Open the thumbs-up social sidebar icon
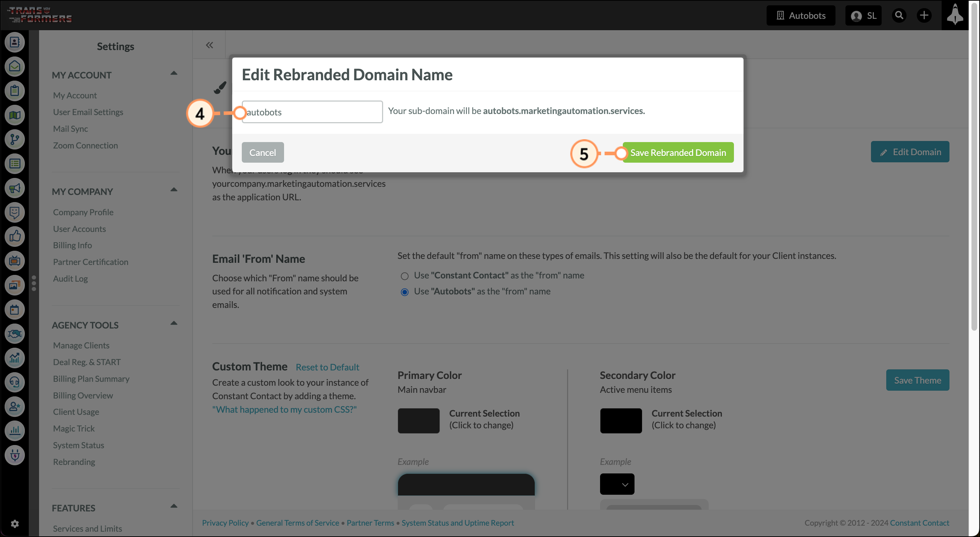The height and width of the screenshot is (537, 980). click(15, 236)
